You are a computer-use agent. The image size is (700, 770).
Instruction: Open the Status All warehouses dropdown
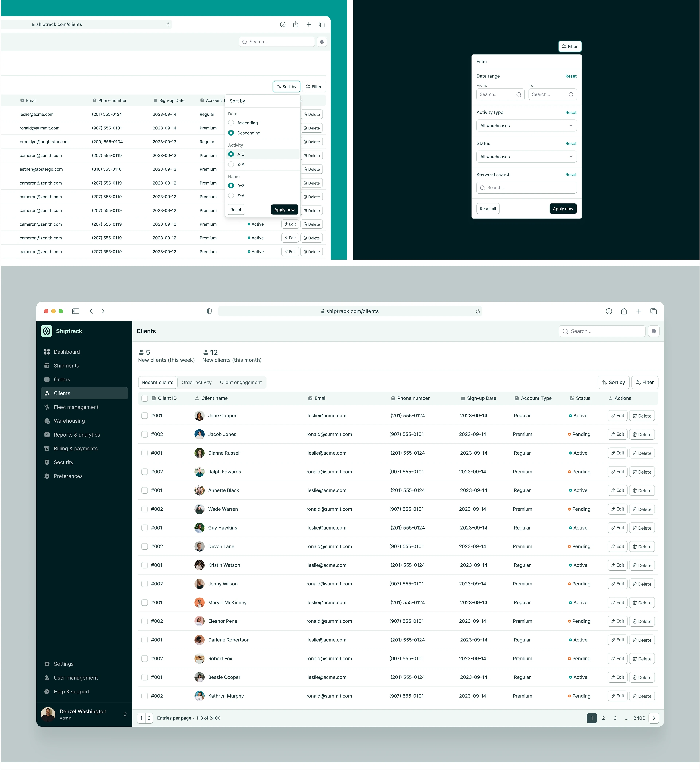click(526, 157)
